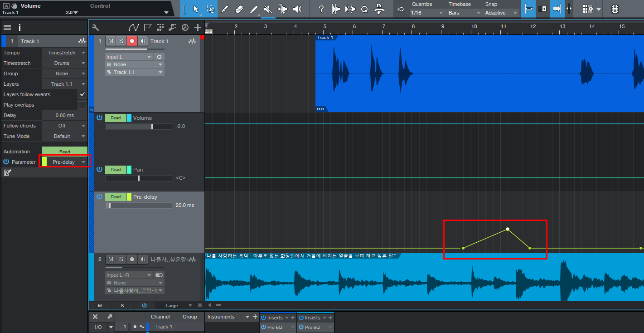This screenshot has width=644, height=333.
Task: Open the video player icon
Action: point(615,9)
